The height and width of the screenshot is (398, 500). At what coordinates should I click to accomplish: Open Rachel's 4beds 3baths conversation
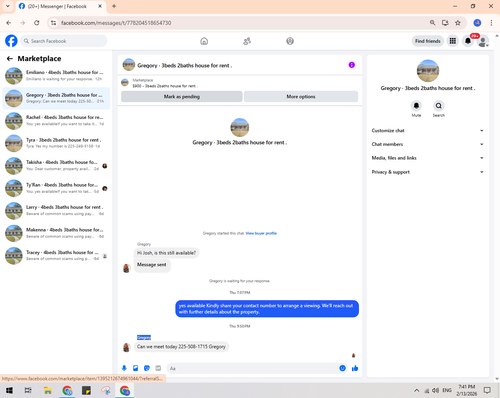pyautogui.click(x=56, y=121)
